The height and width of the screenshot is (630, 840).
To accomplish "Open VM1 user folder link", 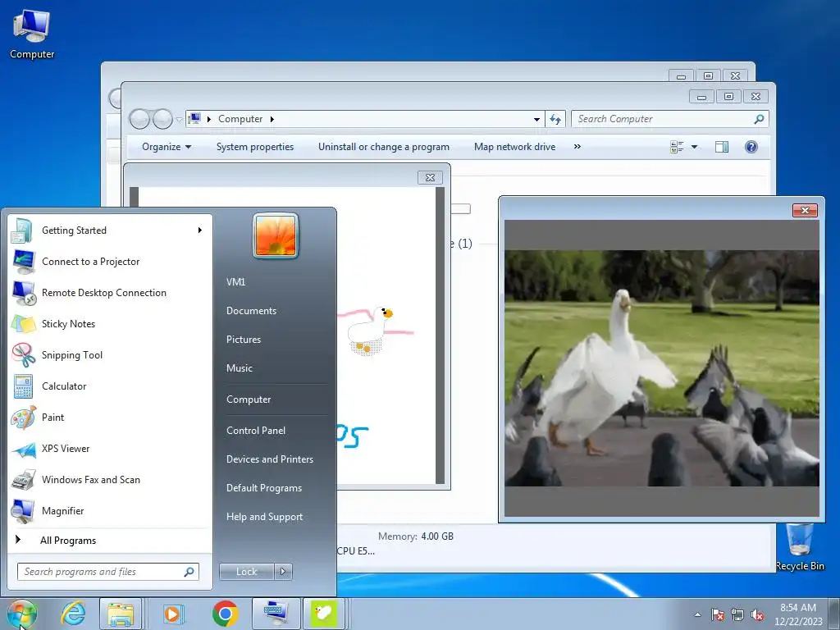I will (235, 282).
